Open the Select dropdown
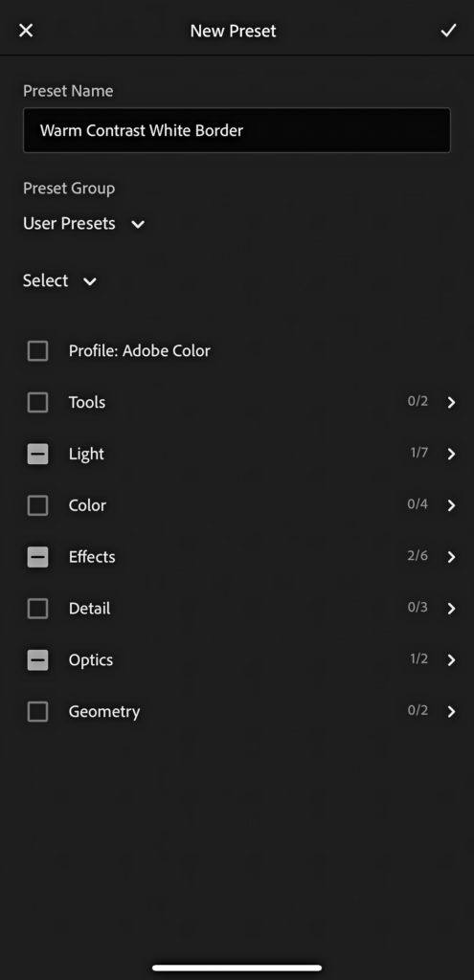This screenshot has width=474, height=980. [60, 281]
